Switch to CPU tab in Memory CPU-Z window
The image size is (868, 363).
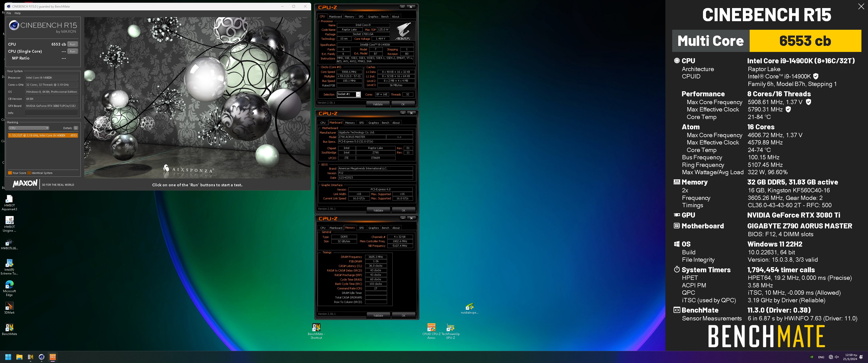[x=323, y=228]
